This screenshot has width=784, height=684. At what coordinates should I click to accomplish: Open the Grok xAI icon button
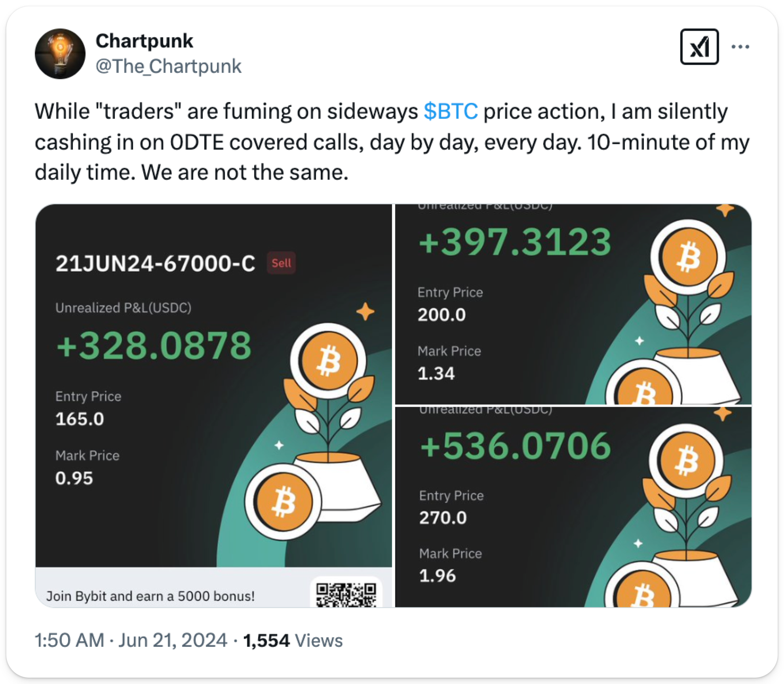(699, 47)
